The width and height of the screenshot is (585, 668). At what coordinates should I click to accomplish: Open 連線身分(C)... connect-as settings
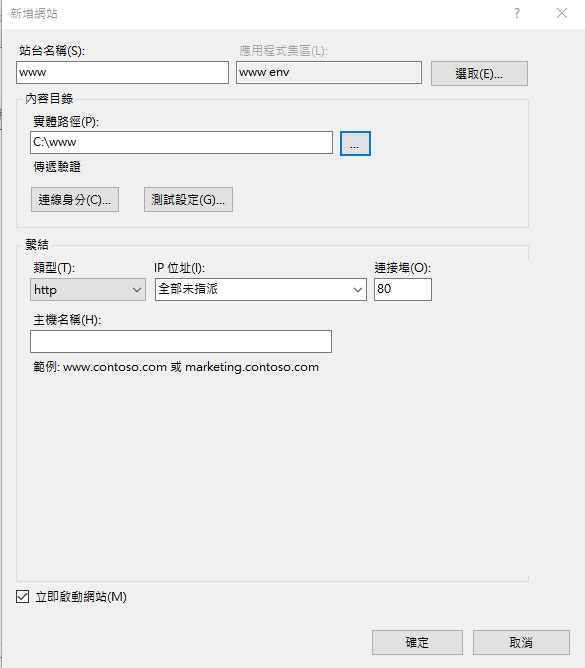click(75, 199)
